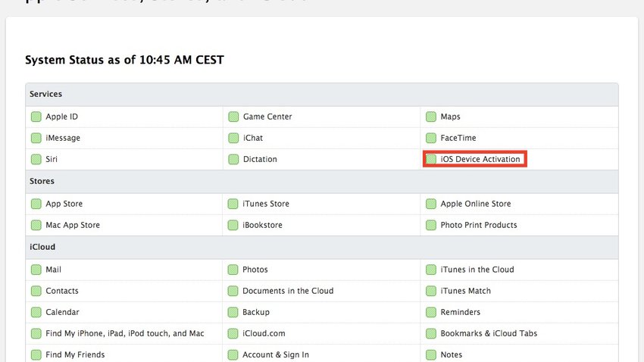Image resolution: width=644 pixels, height=362 pixels.
Task: Click the green status icon beside Mail
Action: tap(36, 270)
